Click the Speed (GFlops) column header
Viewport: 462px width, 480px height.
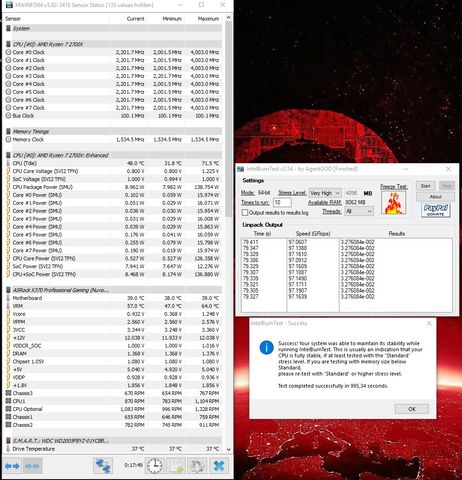[313, 234]
